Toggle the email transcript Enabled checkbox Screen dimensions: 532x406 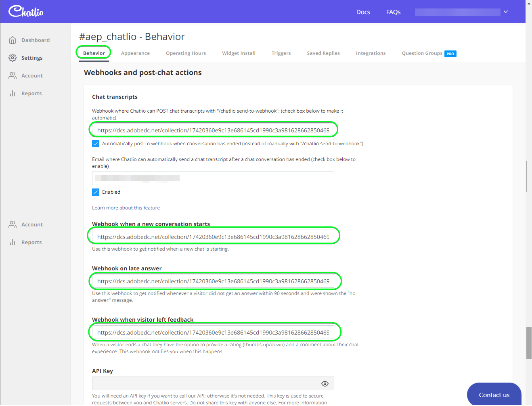[x=96, y=192]
